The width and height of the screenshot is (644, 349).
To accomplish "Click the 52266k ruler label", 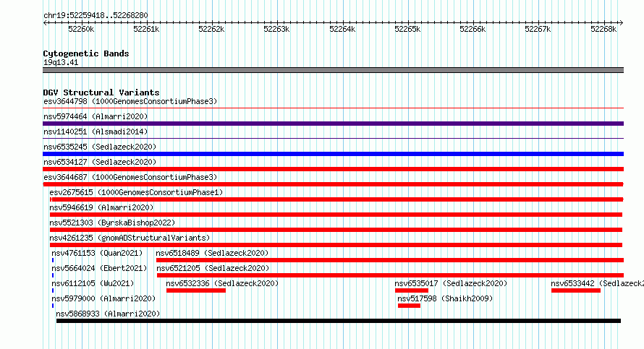I will 473,29.
